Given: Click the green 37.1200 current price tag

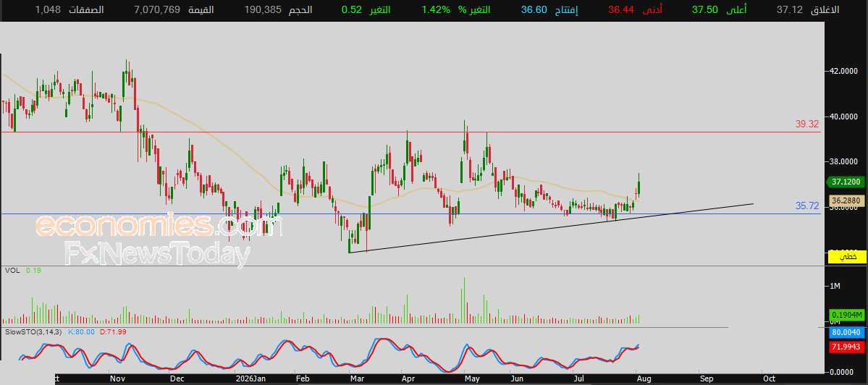Looking at the screenshot, I should point(845,182).
